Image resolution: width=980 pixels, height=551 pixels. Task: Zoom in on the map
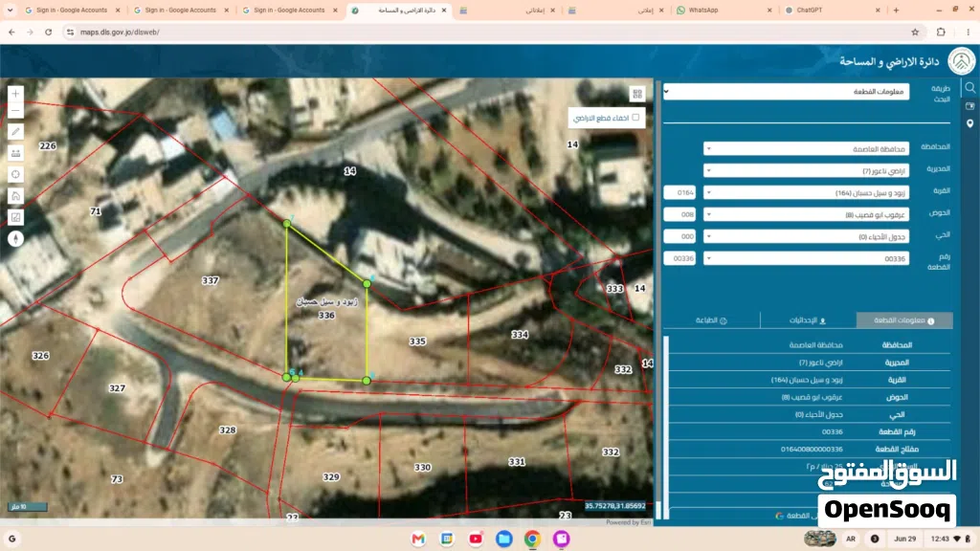[15, 94]
